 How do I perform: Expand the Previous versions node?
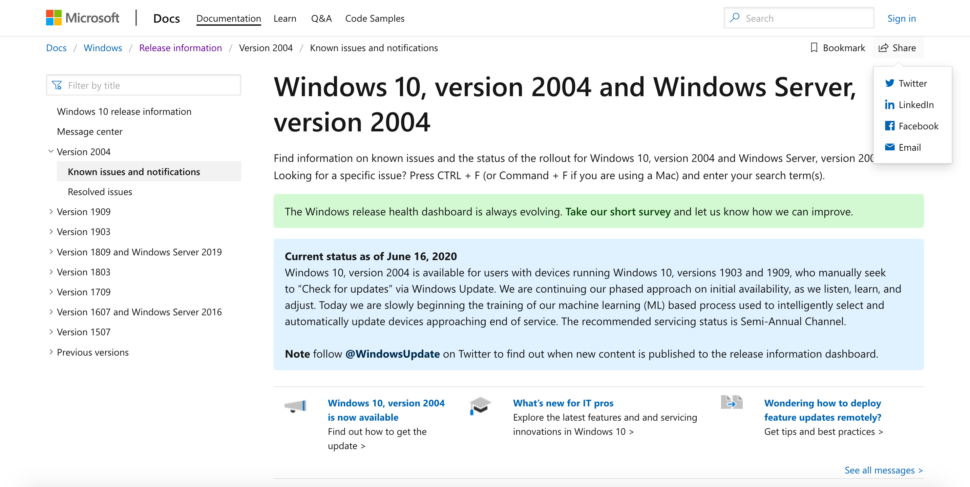51,352
